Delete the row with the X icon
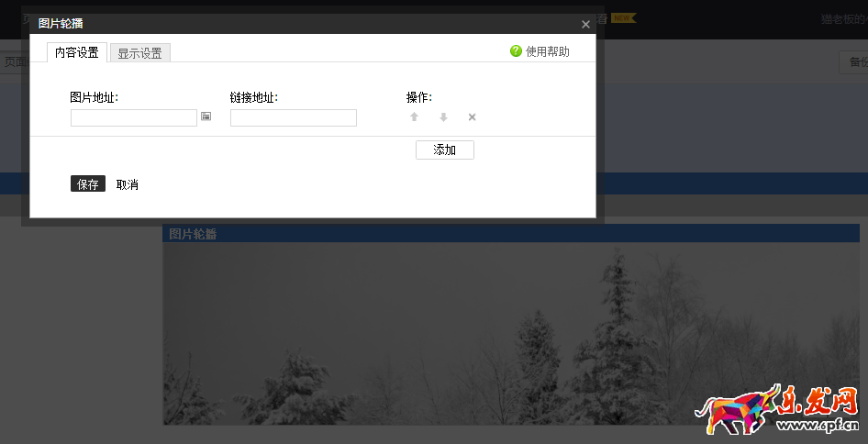 pyautogui.click(x=472, y=117)
